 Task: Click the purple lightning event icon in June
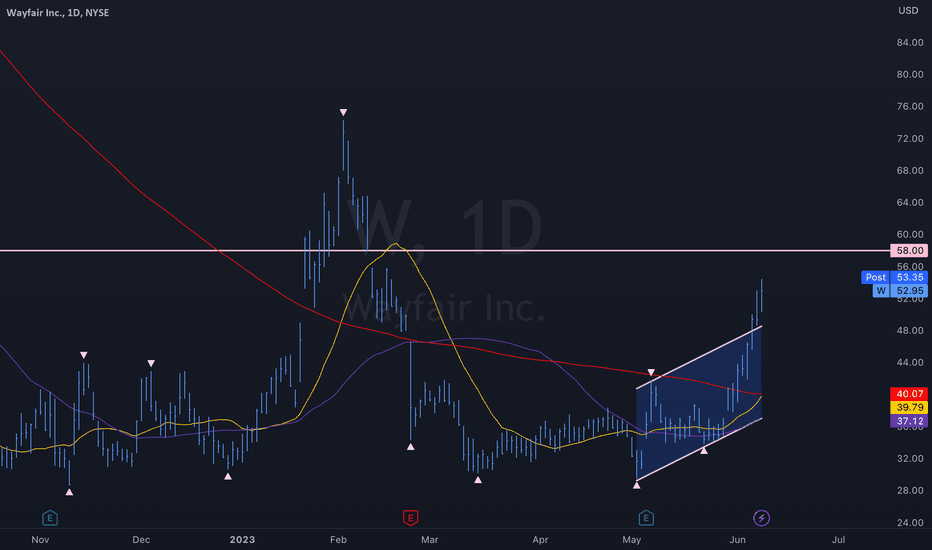(761, 518)
